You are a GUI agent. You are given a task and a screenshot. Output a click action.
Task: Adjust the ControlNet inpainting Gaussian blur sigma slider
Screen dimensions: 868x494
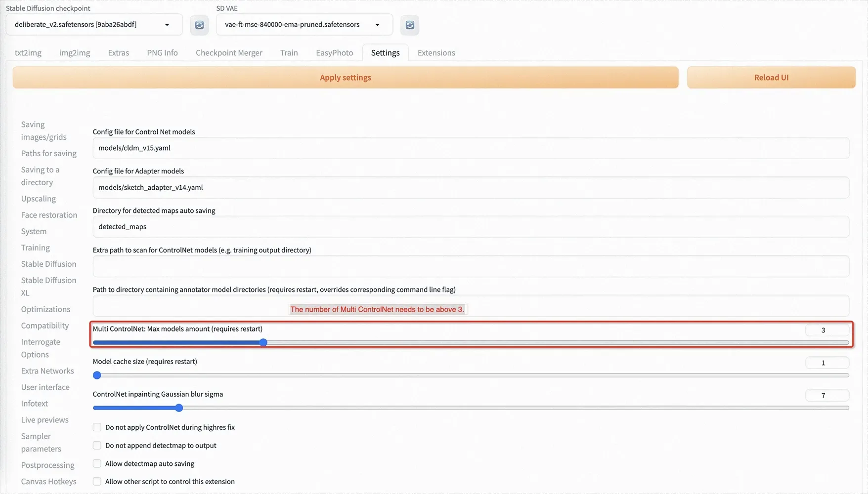471,408
